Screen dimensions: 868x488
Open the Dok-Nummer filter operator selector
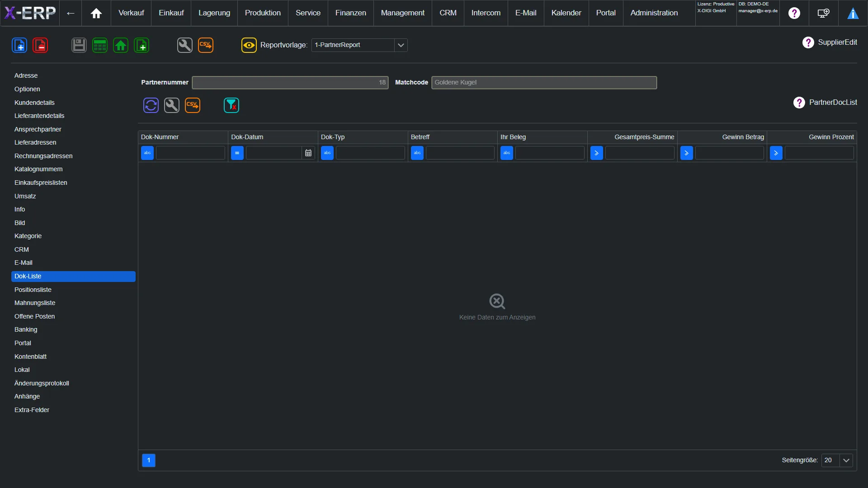[147, 153]
